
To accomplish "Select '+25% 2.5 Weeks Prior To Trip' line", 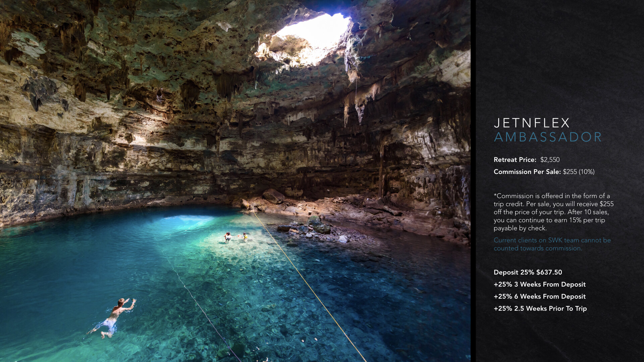I will pos(540,309).
